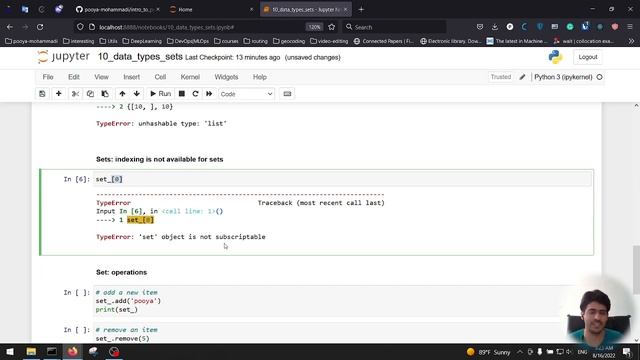This screenshot has width=640, height=360.
Task: Click the pencil edit icon near Trusted
Action: [522, 77]
